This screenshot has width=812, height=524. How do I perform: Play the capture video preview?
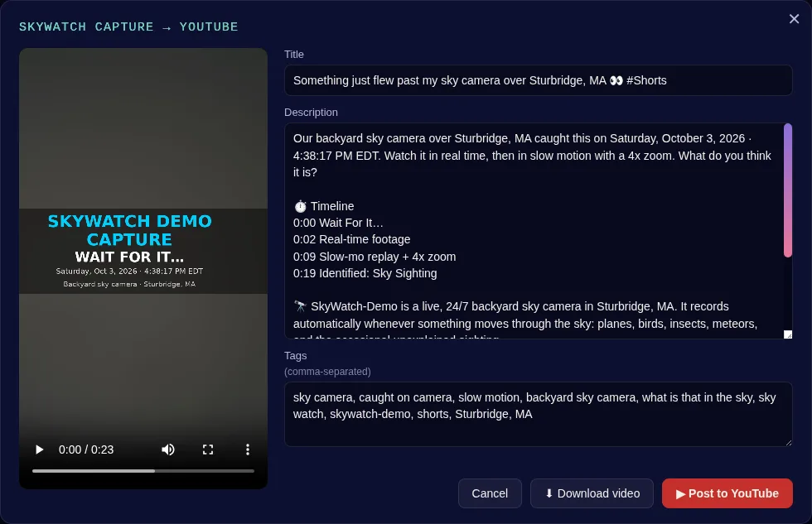[x=40, y=449]
